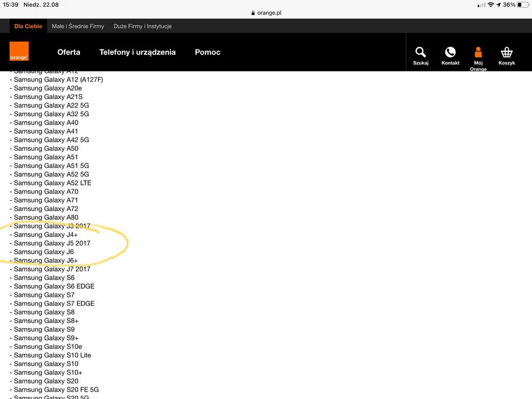This screenshot has height=399, width=532.
Task: Select text Samsung Galaxy J5 2017
Action: point(52,243)
